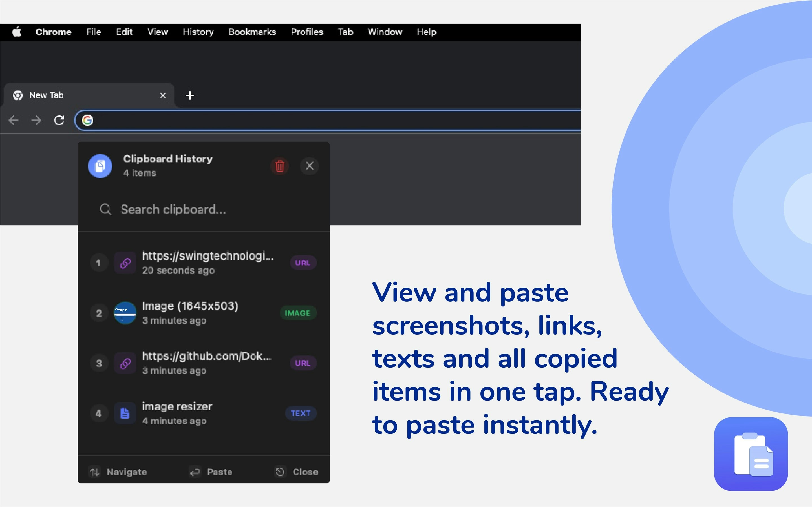Click the plus button to open a new tab

point(190,95)
